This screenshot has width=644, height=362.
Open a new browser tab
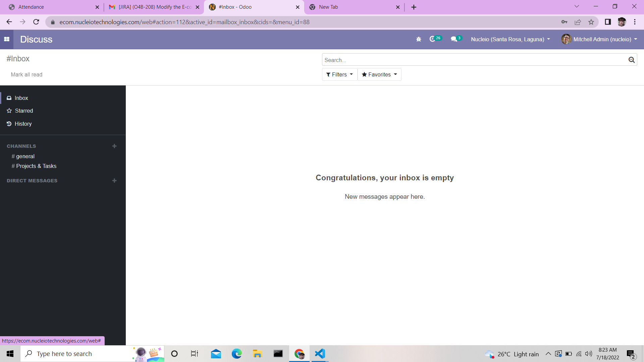coord(414,7)
